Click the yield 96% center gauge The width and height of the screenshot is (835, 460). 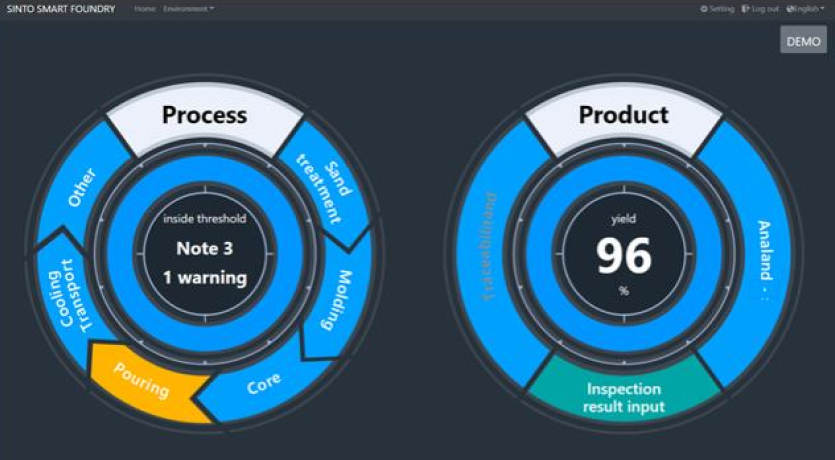click(624, 255)
